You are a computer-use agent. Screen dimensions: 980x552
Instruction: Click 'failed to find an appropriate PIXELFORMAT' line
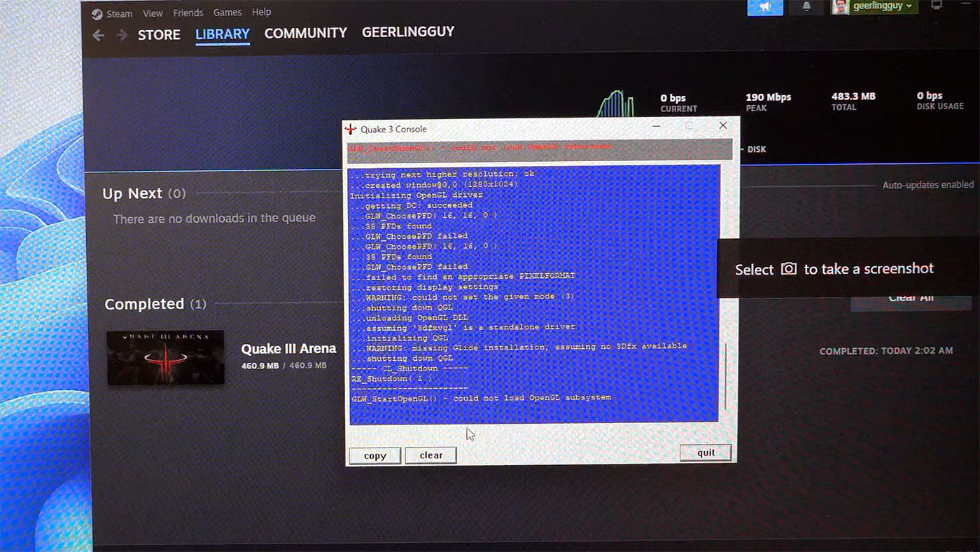pos(463,276)
